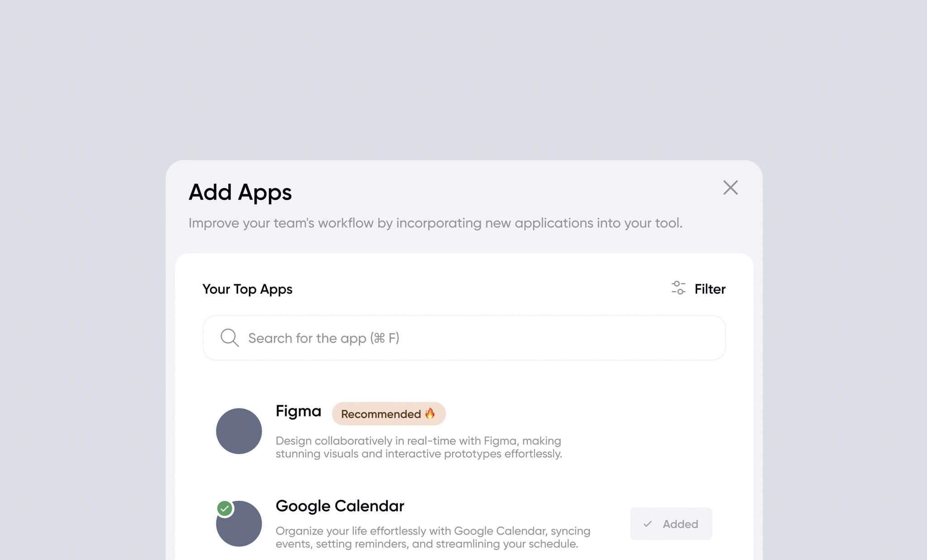
Task: Open the Filter text label
Action: coord(710,289)
